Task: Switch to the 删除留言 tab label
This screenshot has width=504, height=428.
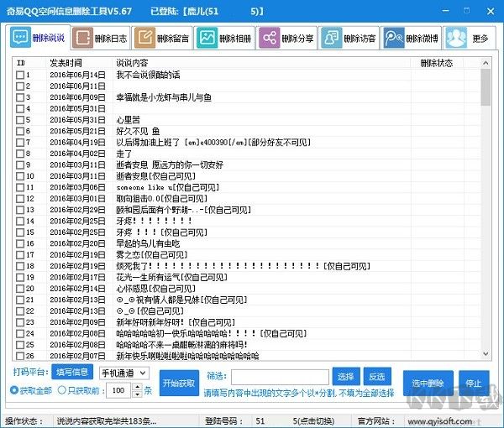Action: coord(172,39)
